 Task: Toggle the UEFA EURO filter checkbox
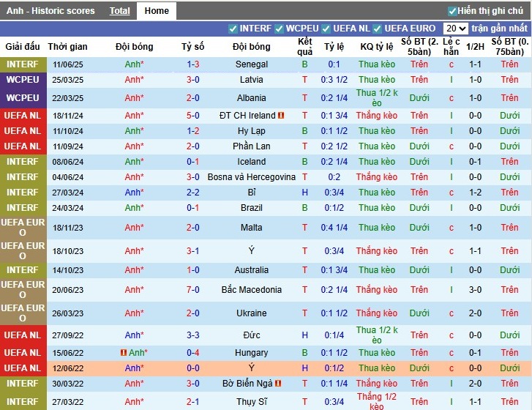378,29
